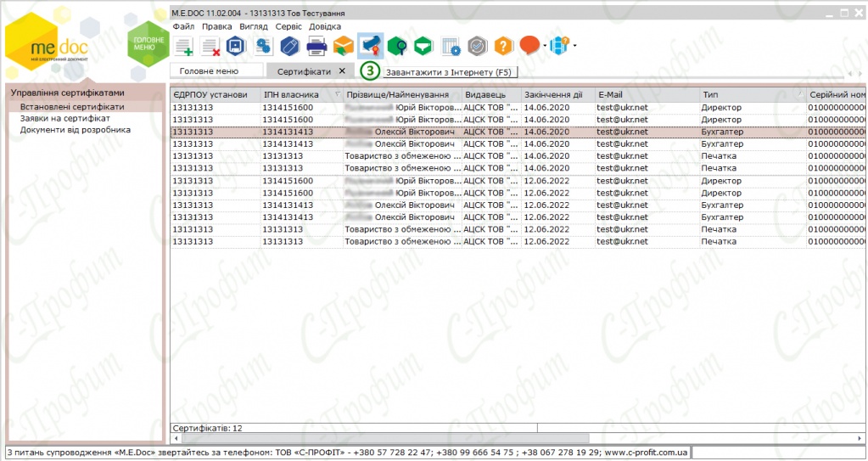
Task: Expand the dropdown arrow beside the film strip icon
Action: click(574, 46)
